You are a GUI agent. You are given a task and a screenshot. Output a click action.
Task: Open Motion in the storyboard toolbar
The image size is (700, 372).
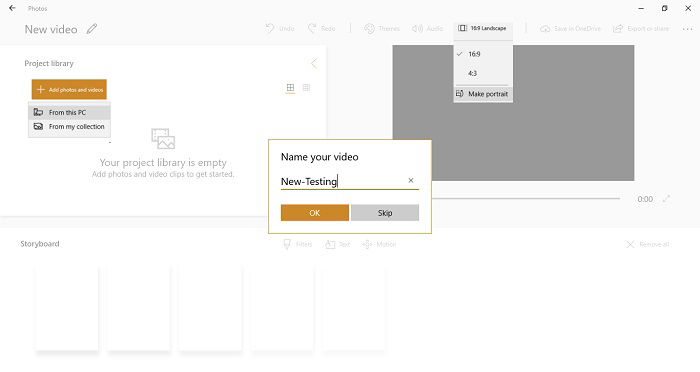pyautogui.click(x=379, y=244)
